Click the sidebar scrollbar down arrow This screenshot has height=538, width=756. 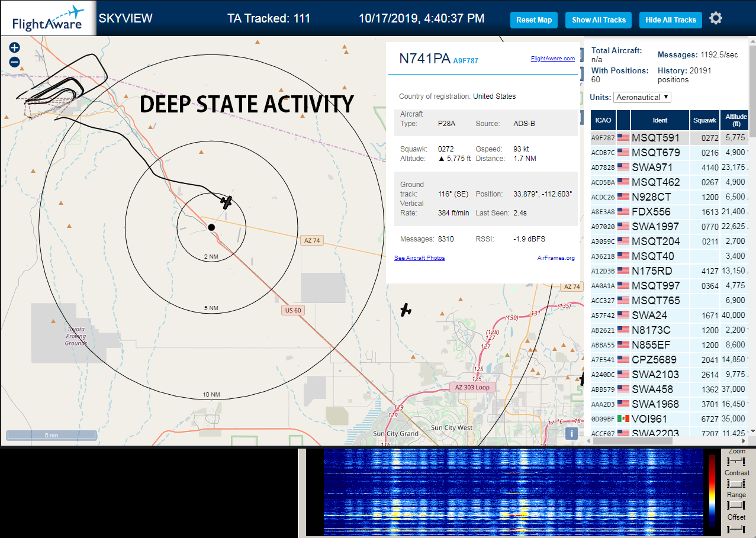[x=752, y=431]
